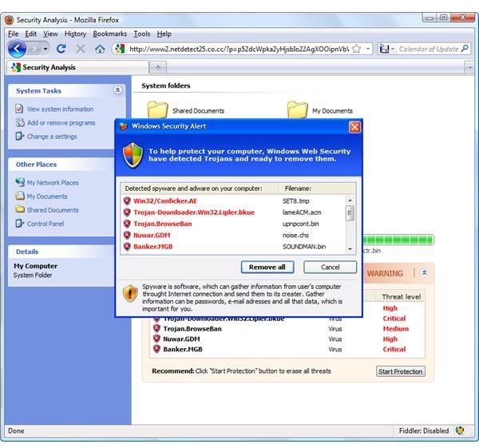The image size is (479, 448).
Task: Click the Reload page icon
Action: [61, 49]
